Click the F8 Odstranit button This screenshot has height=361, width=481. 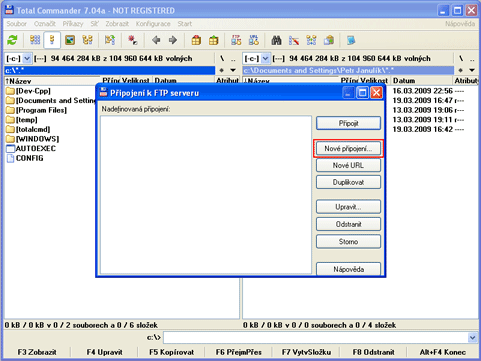pos(373,352)
